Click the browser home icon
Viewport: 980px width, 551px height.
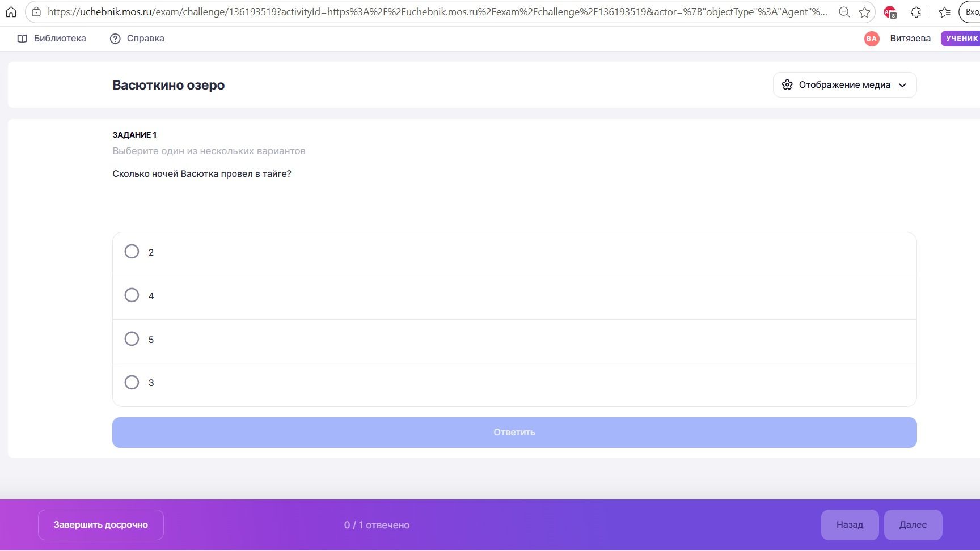point(11,12)
